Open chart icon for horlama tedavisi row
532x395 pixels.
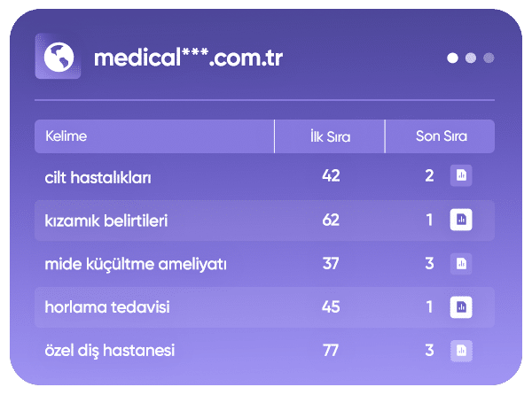coord(460,306)
